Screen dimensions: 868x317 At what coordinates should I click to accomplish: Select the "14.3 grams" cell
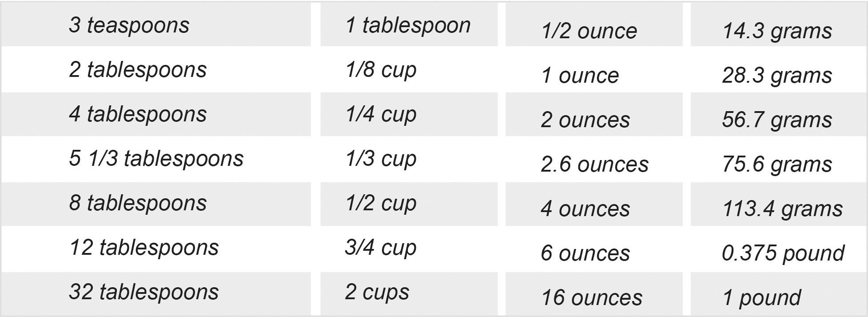click(776, 31)
